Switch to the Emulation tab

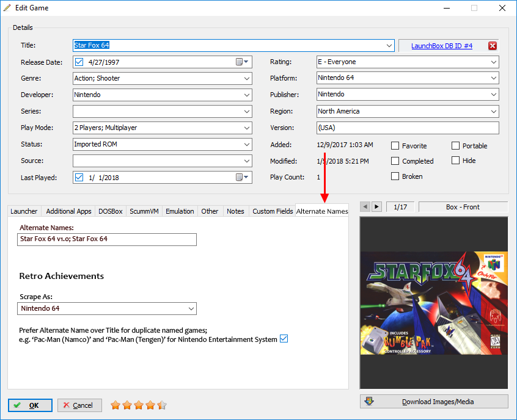click(180, 211)
